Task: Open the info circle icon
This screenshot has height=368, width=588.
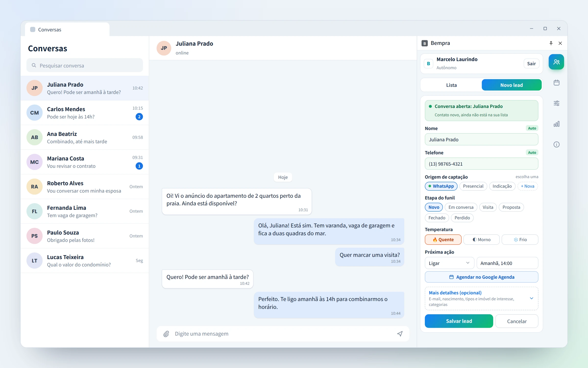Action: click(556, 145)
